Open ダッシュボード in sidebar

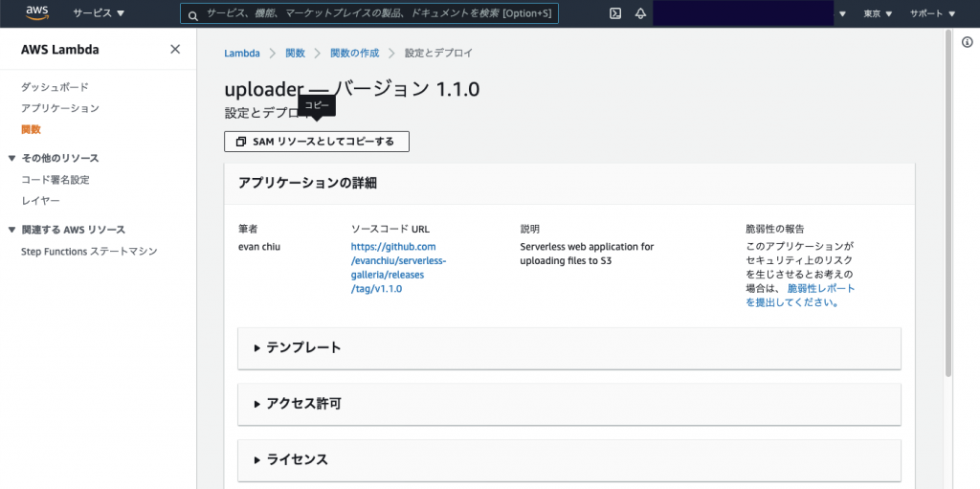pyautogui.click(x=55, y=87)
